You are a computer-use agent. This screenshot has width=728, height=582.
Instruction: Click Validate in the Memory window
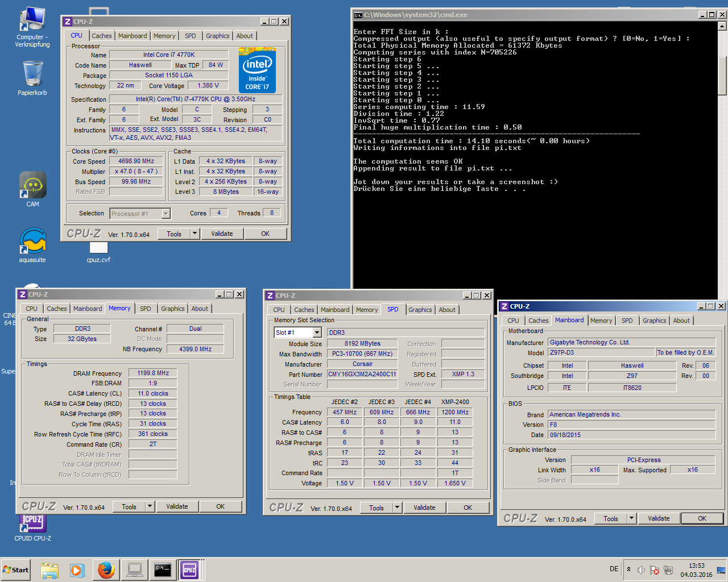pyautogui.click(x=177, y=506)
